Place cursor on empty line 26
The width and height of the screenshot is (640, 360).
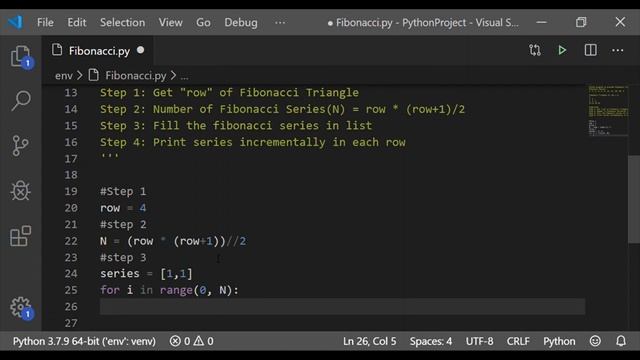[342, 307]
